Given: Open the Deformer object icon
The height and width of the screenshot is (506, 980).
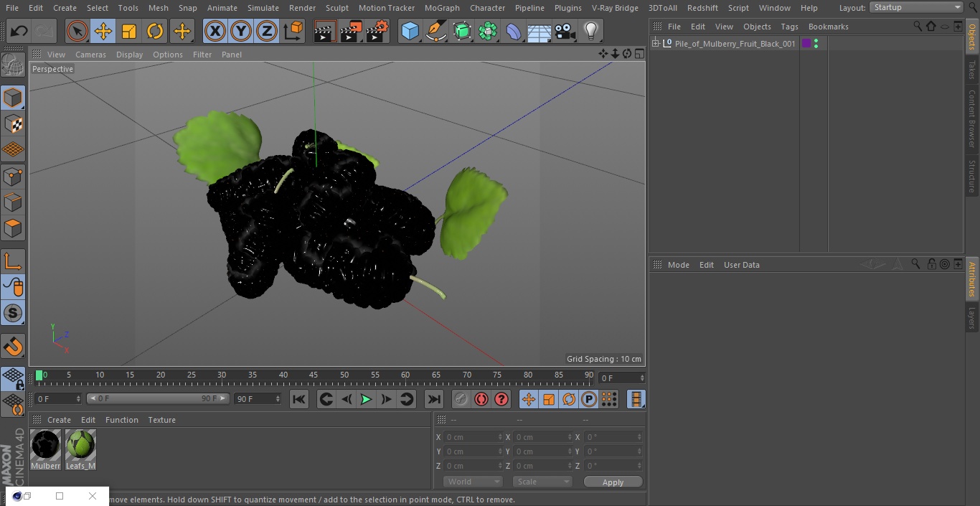Looking at the screenshot, I should (514, 31).
